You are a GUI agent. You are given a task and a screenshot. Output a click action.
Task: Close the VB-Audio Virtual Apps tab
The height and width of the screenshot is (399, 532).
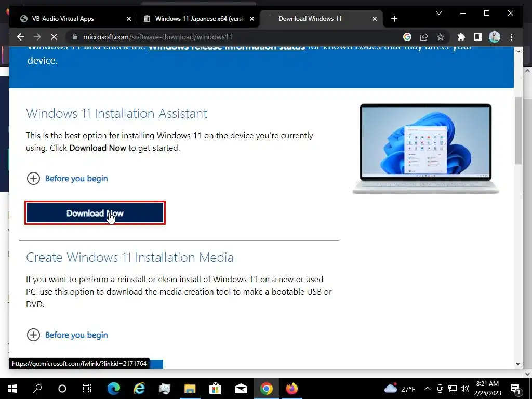[x=129, y=19]
